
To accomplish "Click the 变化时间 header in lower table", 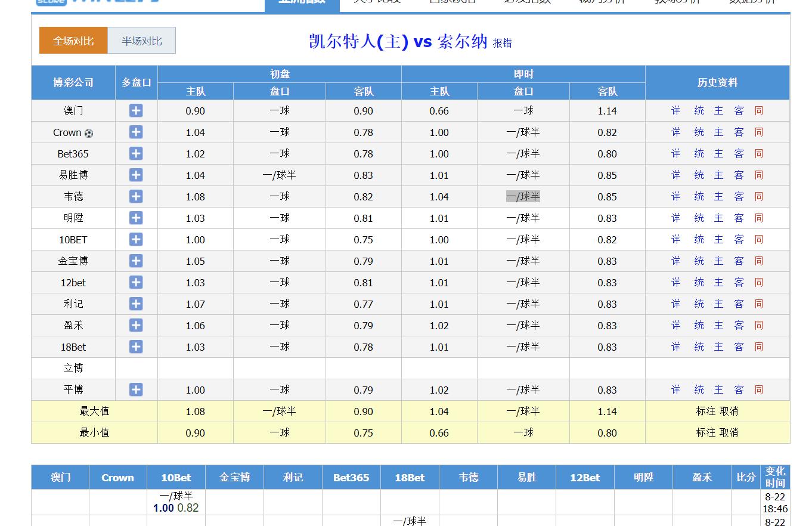I will click(x=775, y=477).
